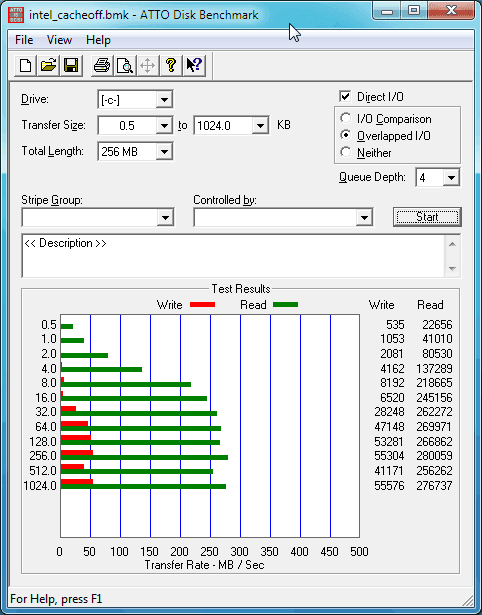The height and width of the screenshot is (615, 482).
Task: Click the red Write legend swatch
Action: (202, 304)
